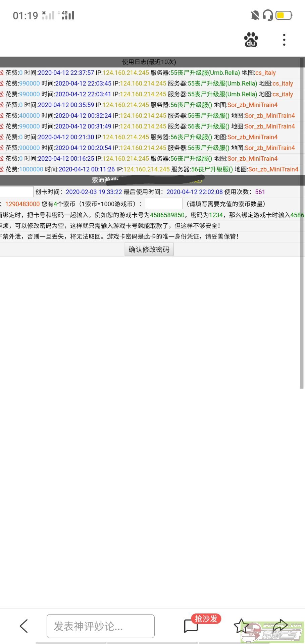Tap the back arrow in bottom bar
The width and height of the screenshot is (305, 644).
pyautogui.click(x=23, y=626)
